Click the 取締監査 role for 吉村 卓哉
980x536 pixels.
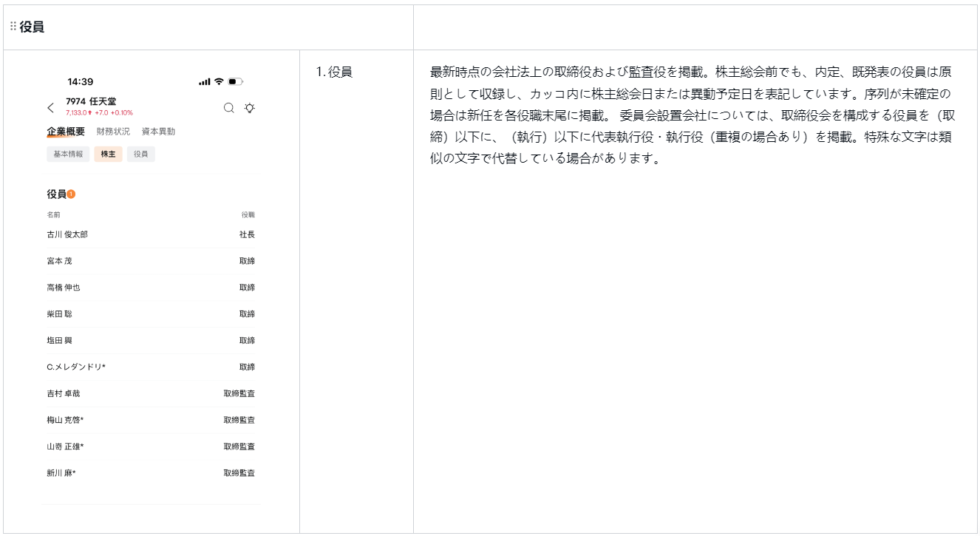click(x=239, y=394)
